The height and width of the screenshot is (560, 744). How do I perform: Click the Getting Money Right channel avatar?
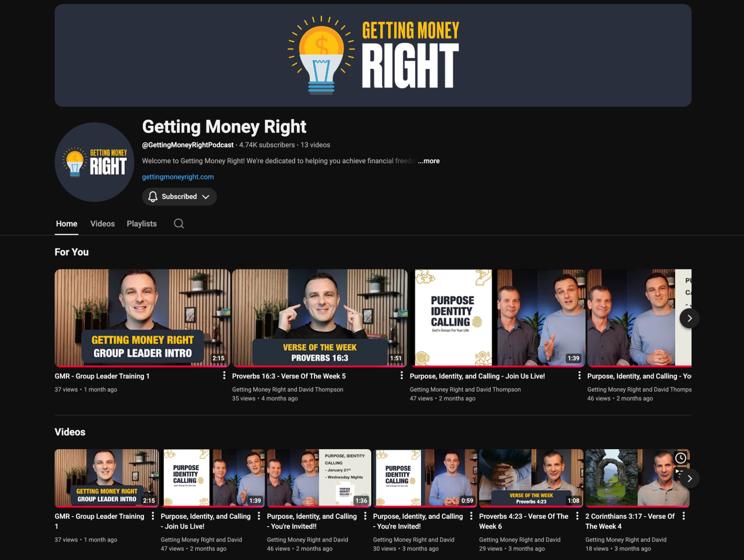(x=94, y=162)
